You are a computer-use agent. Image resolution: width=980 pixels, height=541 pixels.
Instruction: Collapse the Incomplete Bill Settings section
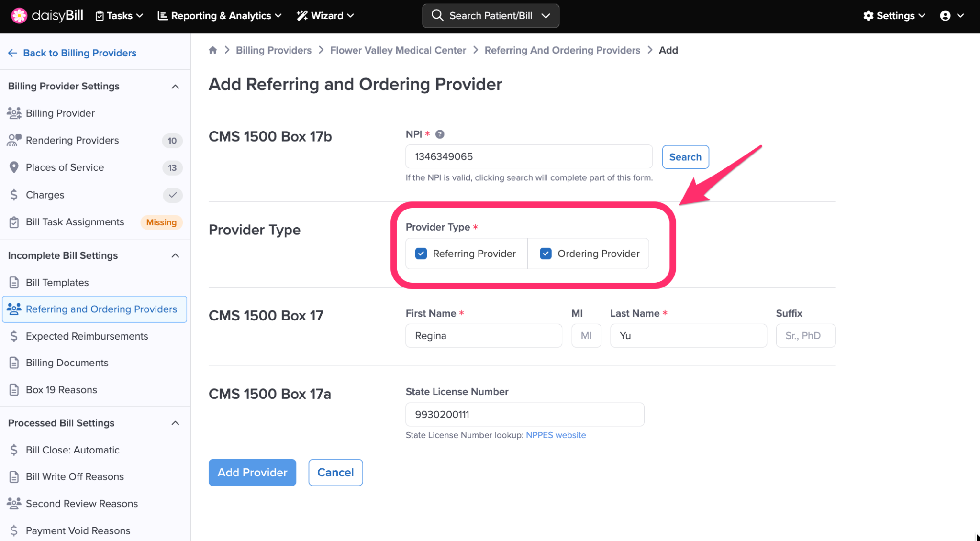[x=175, y=255]
